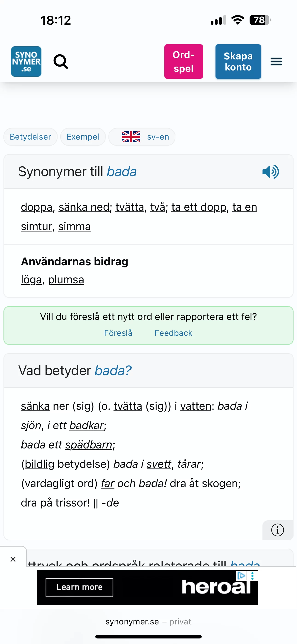
Task: Close the bottom ad banner
Action: click(13, 559)
